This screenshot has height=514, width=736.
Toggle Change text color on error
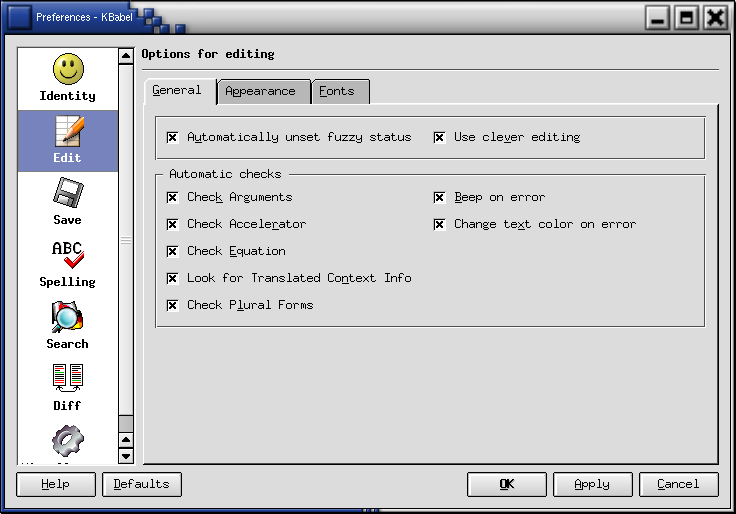coord(439,224)
